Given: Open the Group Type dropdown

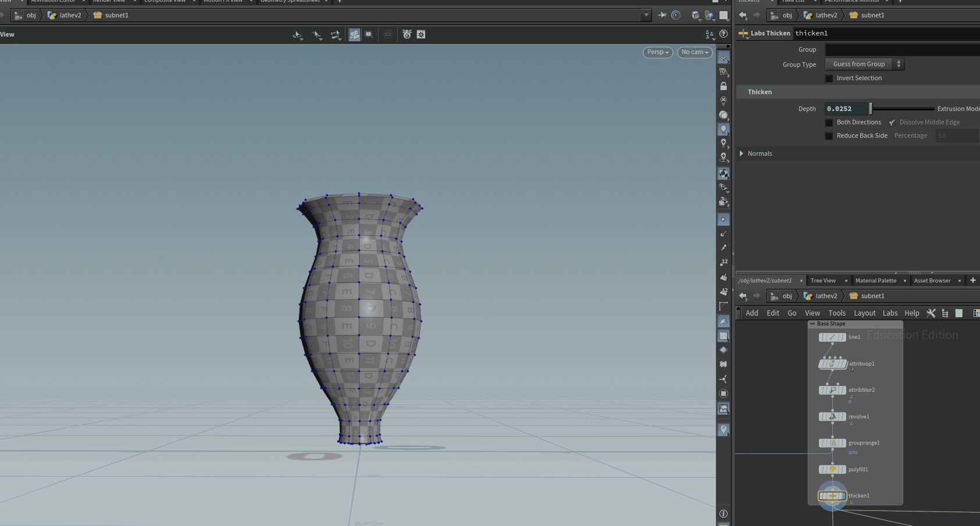Looking at the screenshot, I should point(865,64).
